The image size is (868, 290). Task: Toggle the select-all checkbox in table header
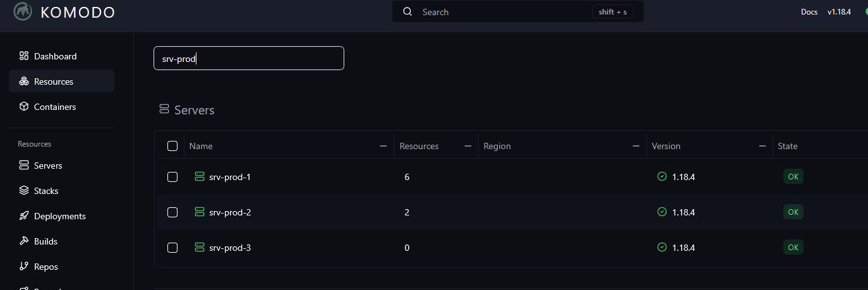pos(172,146)
